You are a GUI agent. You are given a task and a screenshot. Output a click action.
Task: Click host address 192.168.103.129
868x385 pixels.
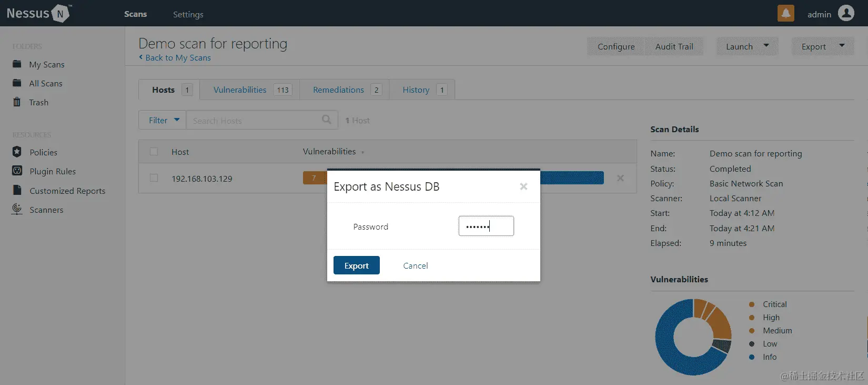pyautogui.click(x=202, y=179)
